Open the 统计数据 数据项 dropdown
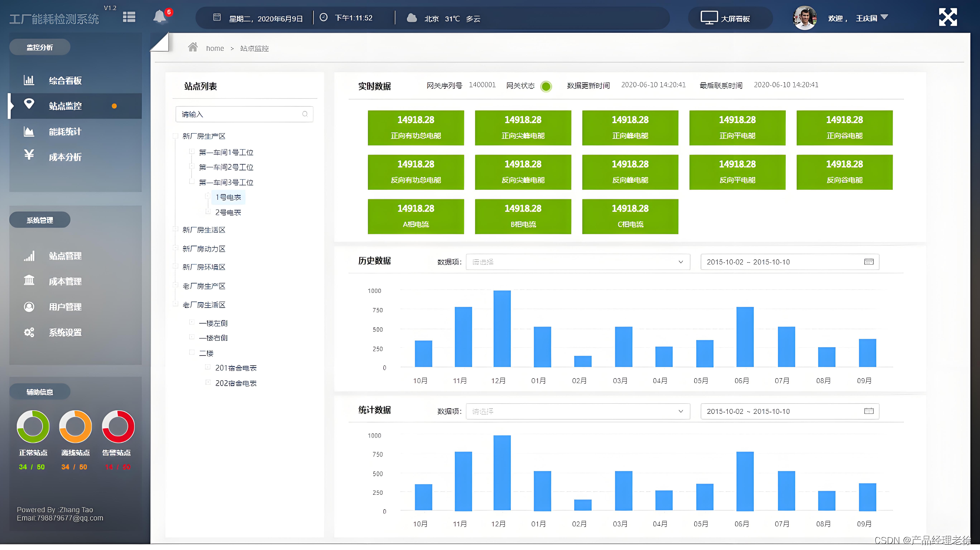This screenshot has height=550, width=980. (x=578, y=411)
